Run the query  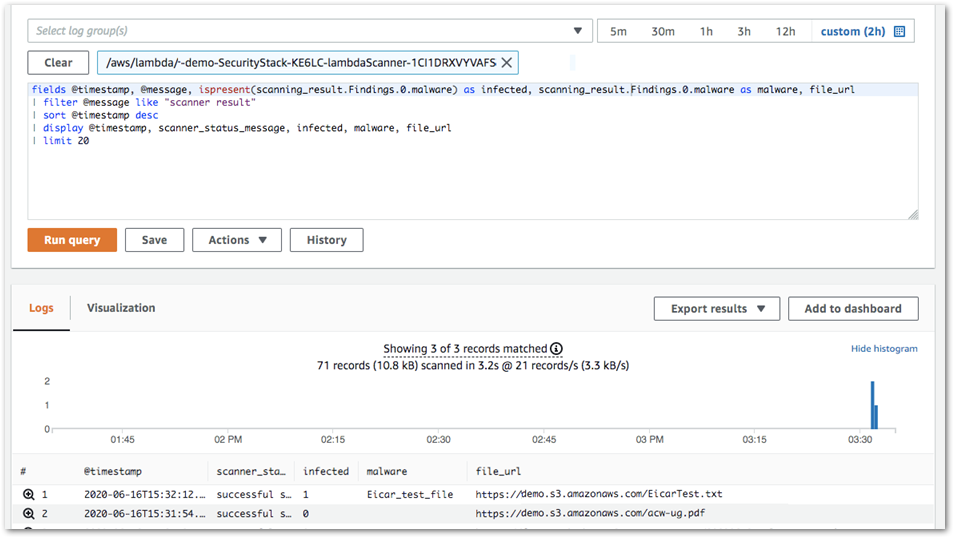point(72,240)
